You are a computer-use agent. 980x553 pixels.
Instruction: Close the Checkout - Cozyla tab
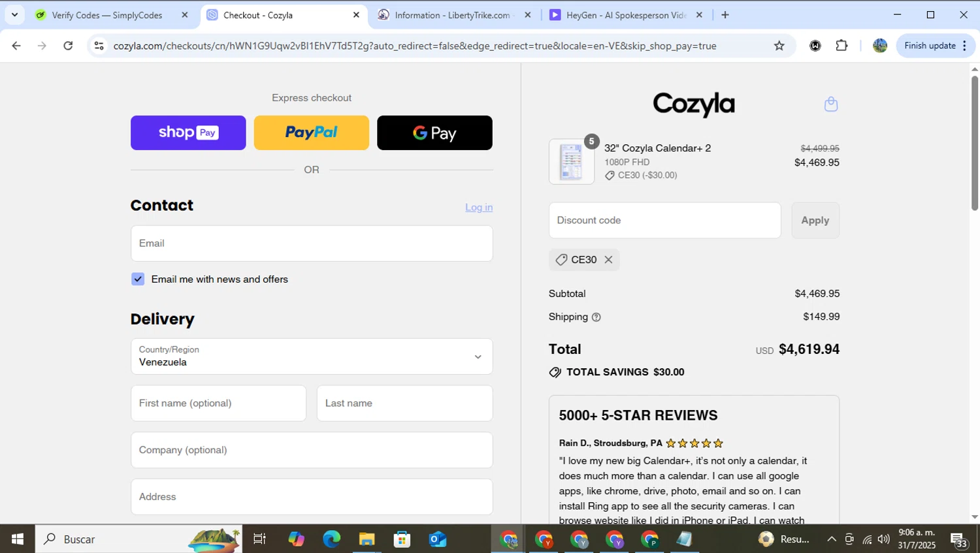click(x=356, y=14)
